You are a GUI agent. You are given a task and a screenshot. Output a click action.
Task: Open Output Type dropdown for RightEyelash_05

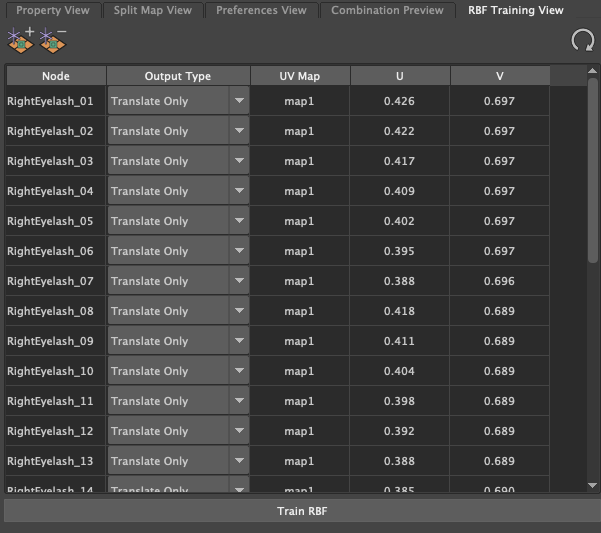coord(178,221)
